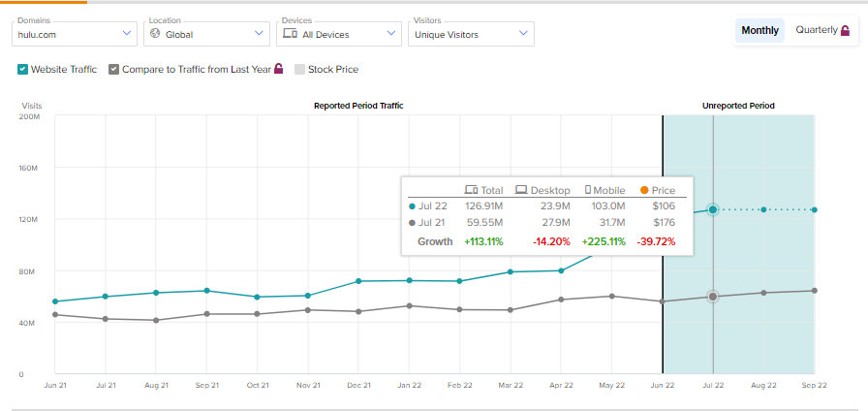Click the orange Price dot in tooltip
Image resolution: width=868 pixels, height=411 pixels.
tap(643, 190)
